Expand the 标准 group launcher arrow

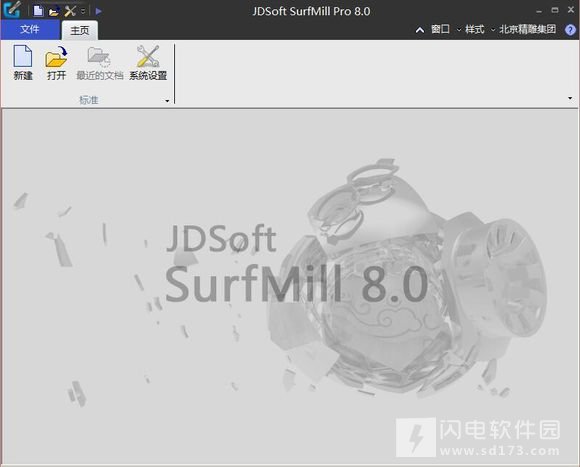point(167,101)
